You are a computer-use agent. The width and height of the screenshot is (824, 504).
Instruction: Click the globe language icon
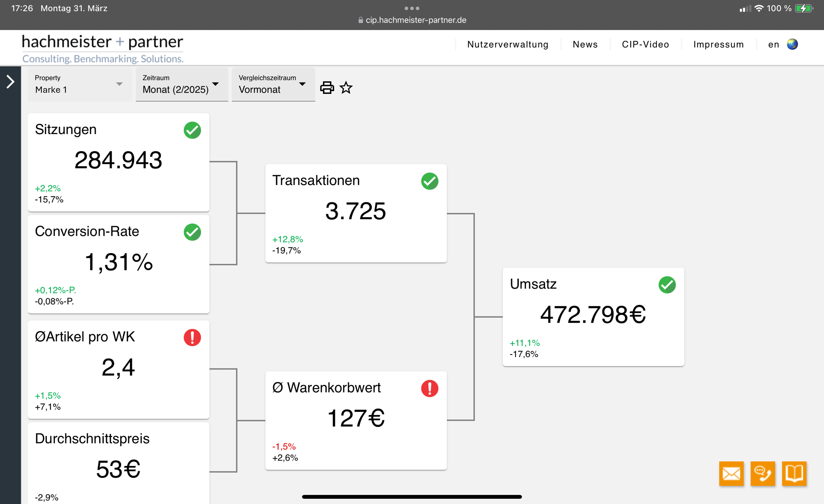pos(792,44)
